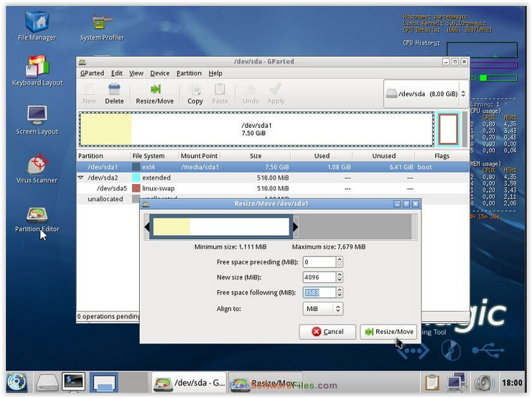This screenshot has width=532, height=398.
Task: Click the right resize handle arrow in dialog
Action: click(x=295, y=226)
